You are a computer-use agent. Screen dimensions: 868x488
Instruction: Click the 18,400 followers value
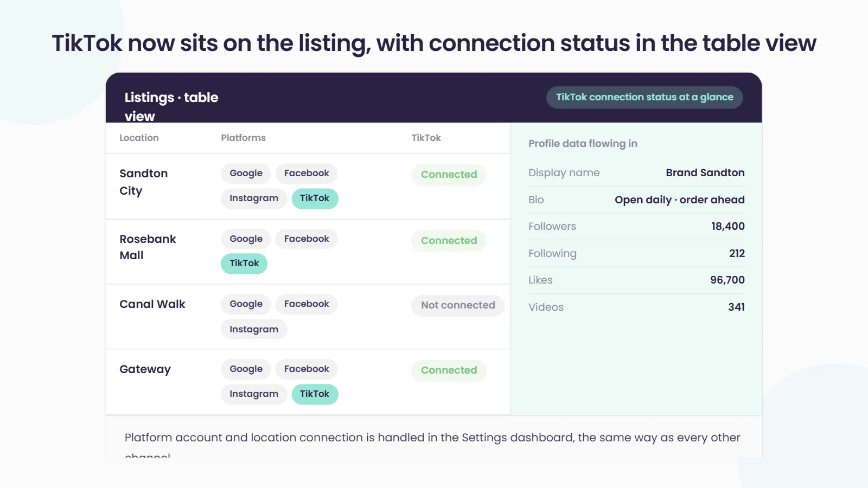point(728,227)
